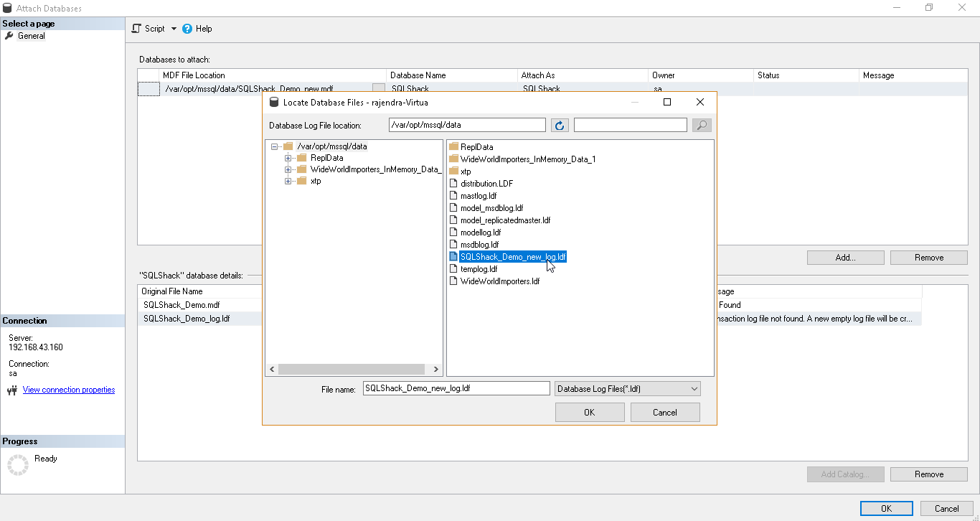Select the distribution.LDF file

486,184
